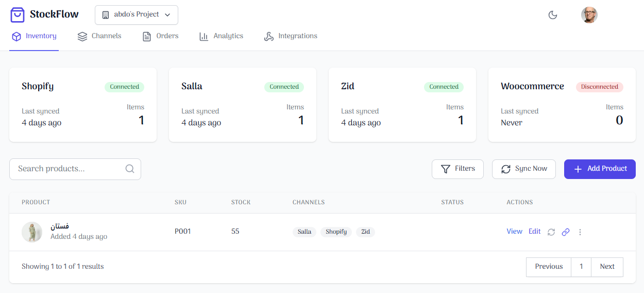Screen dimensions: 644x293
Task: Click the Woocommerce card title
Action: click(532, 87)
